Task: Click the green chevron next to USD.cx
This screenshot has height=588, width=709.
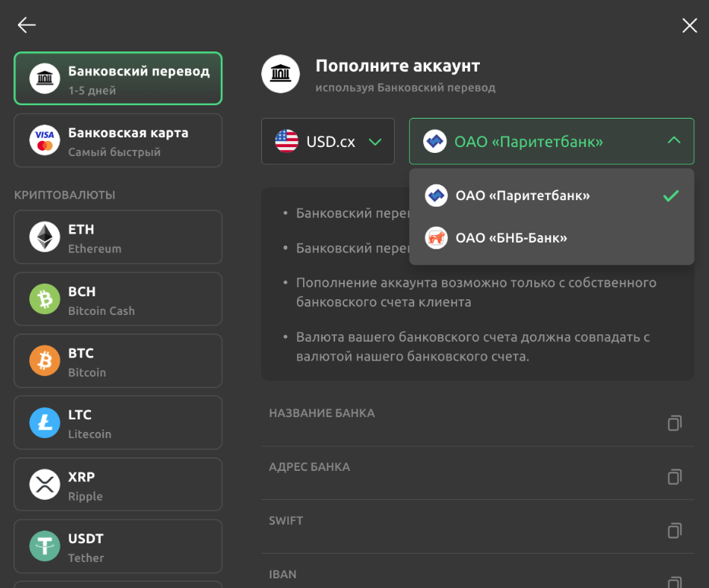Action: (x=375, y=142)
